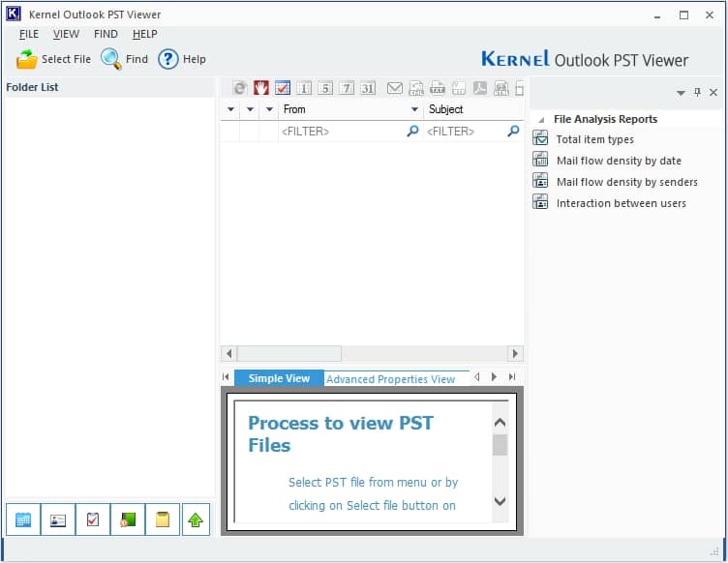Select the 5-day view icon
This screenshot has height=563, width=728.
325,88
